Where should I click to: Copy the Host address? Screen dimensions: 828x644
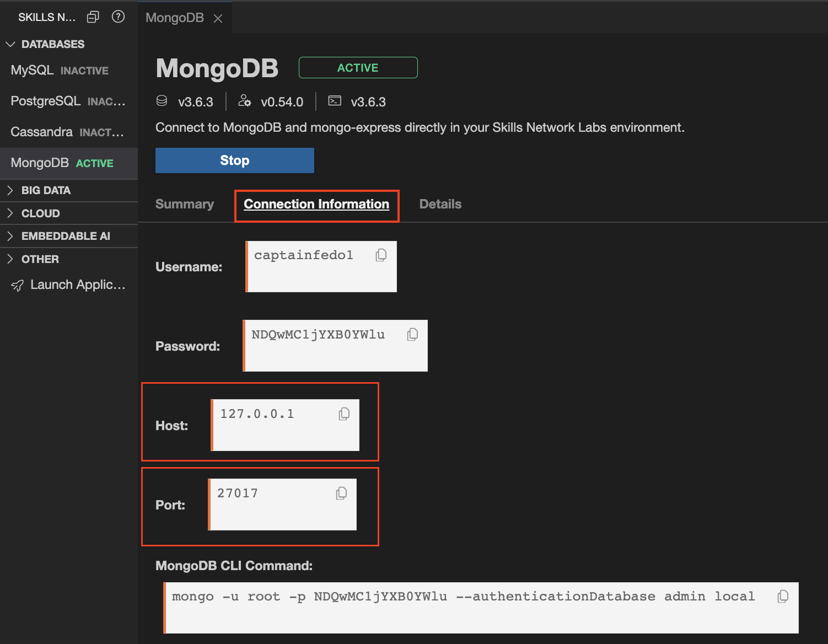coord(344,414)
